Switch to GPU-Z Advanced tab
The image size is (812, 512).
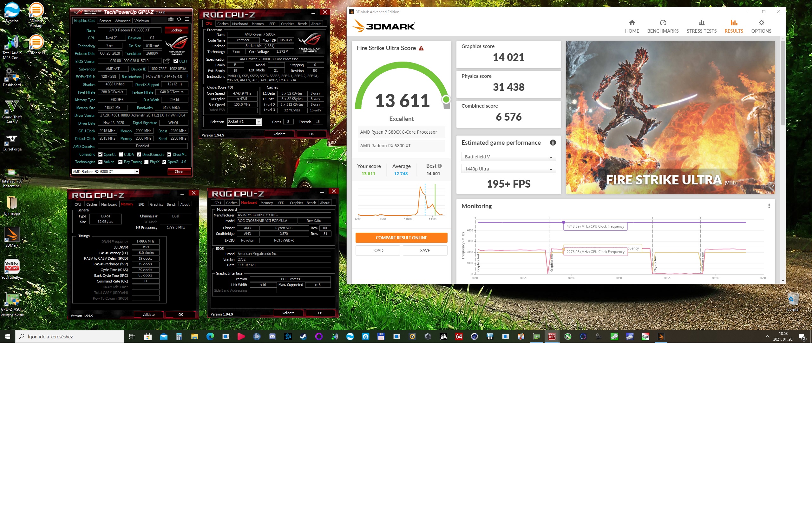[123, 21]
